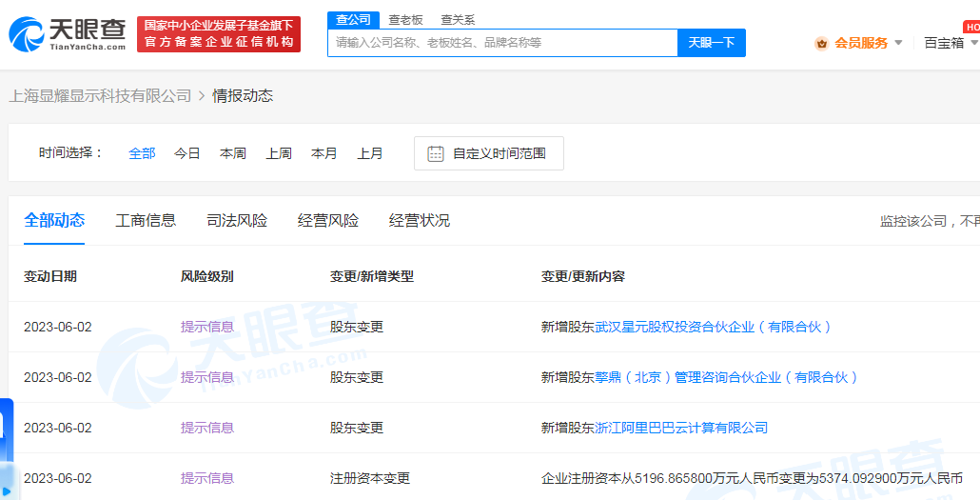
Task: Open 擎鼎（北京）管理咨询合伙企业 link
Action: tap(727, 377)
